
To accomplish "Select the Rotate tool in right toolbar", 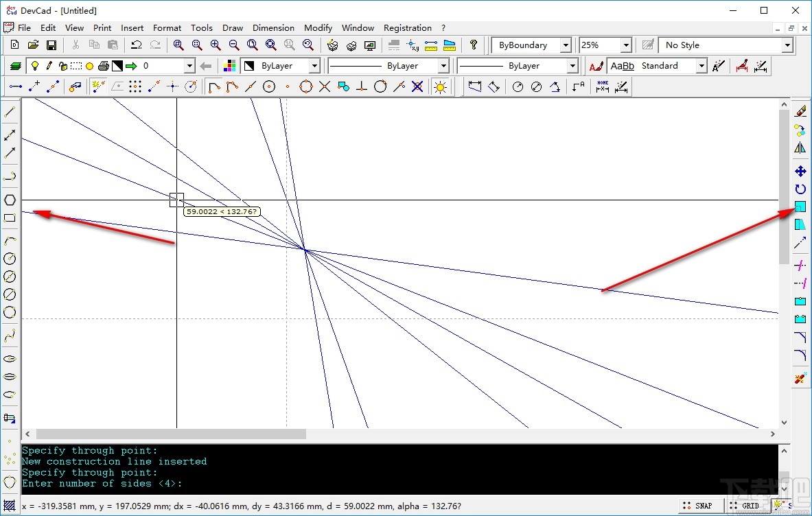I will [800, 189].
